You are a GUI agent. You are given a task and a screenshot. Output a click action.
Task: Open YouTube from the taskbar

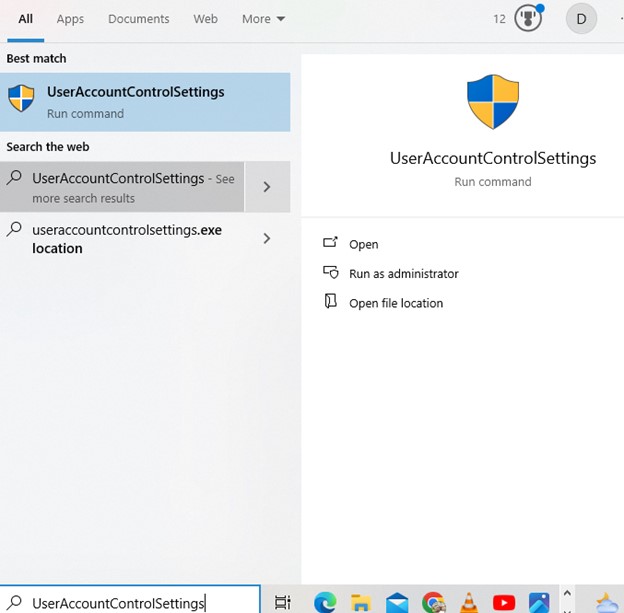click(x=504, y=603)
